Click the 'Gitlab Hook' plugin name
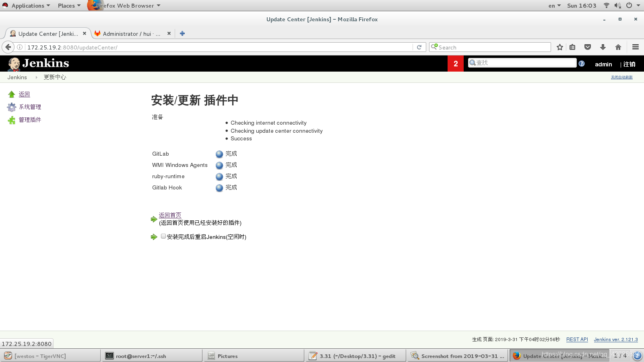This screenshot has width=644, height=362. tap(167, 188)
